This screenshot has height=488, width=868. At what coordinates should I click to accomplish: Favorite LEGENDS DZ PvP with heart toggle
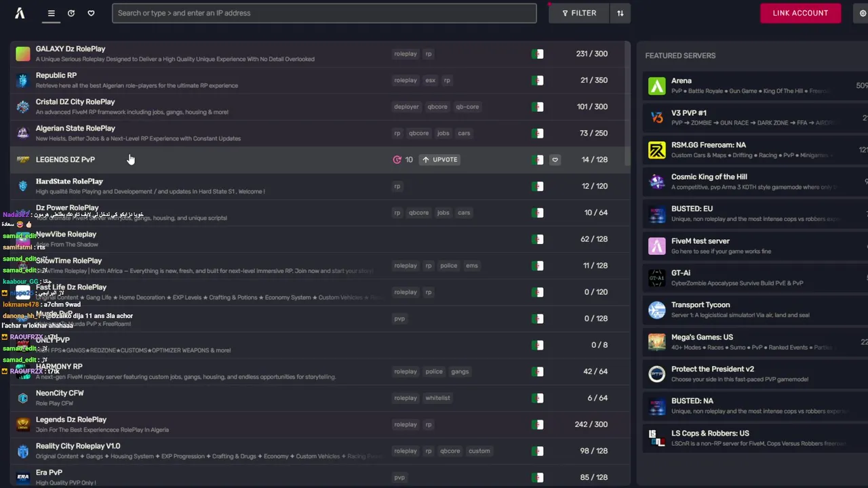click(555, 160)
